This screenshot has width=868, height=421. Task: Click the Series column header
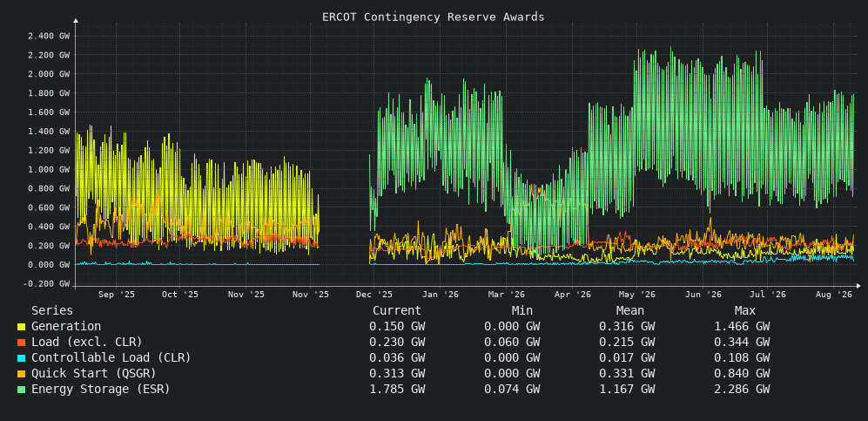(52, 311)
